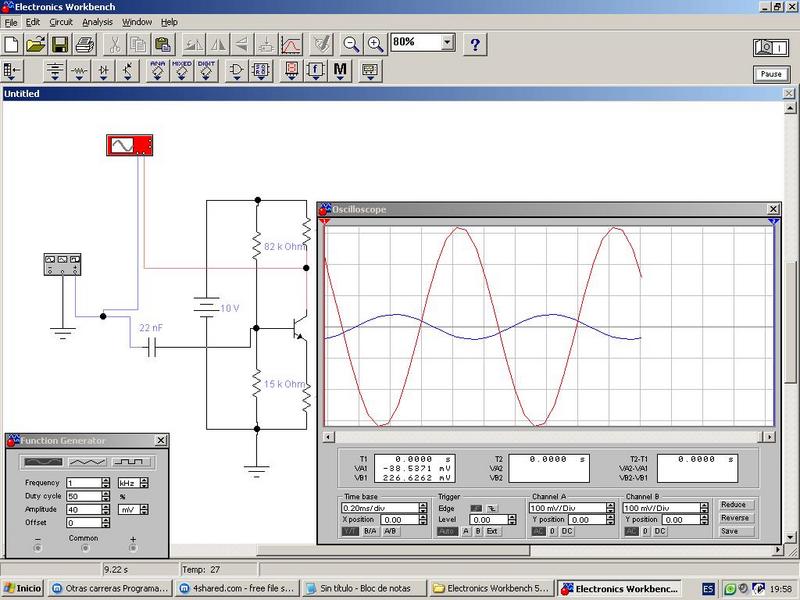Open the Instruments parts bin icon
Screen dimensions: 800x600
point(369,71)
